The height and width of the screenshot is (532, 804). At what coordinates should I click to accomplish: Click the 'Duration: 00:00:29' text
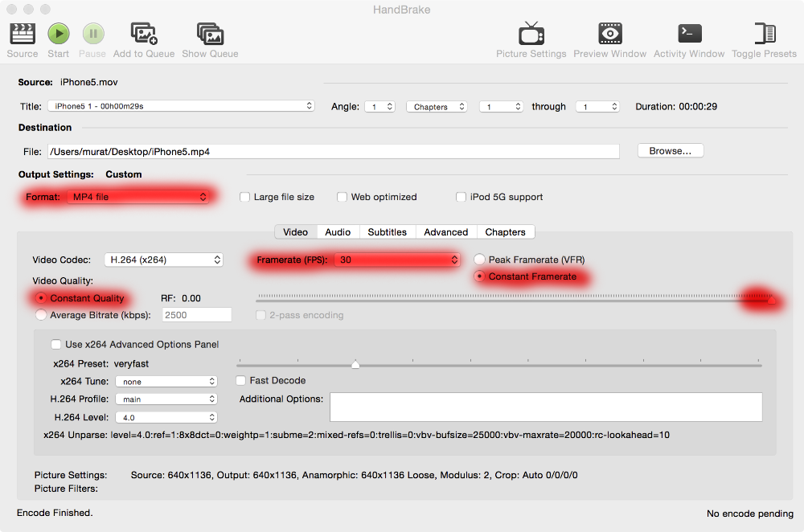676,107
